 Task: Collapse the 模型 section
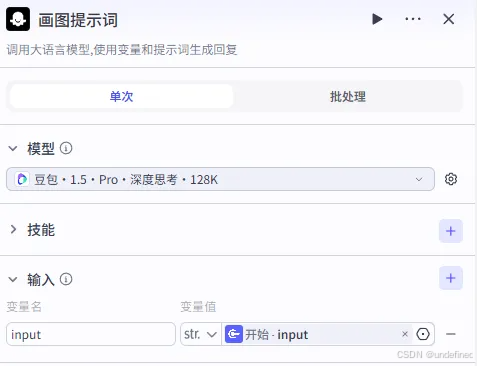(13, 148)
